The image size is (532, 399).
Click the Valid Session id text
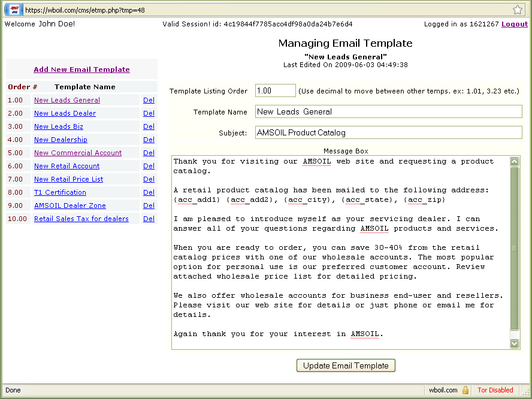(x=258, y=24)
